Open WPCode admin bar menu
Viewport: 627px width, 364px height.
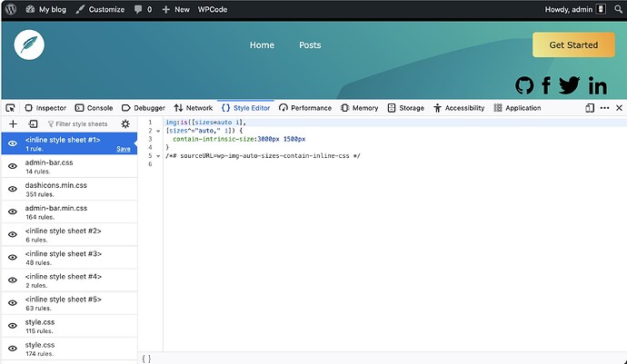pos(213,9)
